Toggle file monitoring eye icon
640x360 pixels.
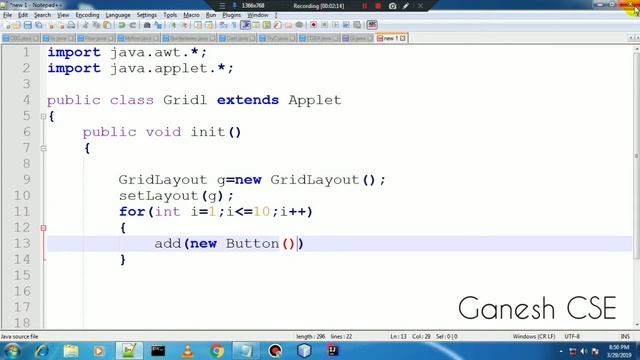(299, 25)
